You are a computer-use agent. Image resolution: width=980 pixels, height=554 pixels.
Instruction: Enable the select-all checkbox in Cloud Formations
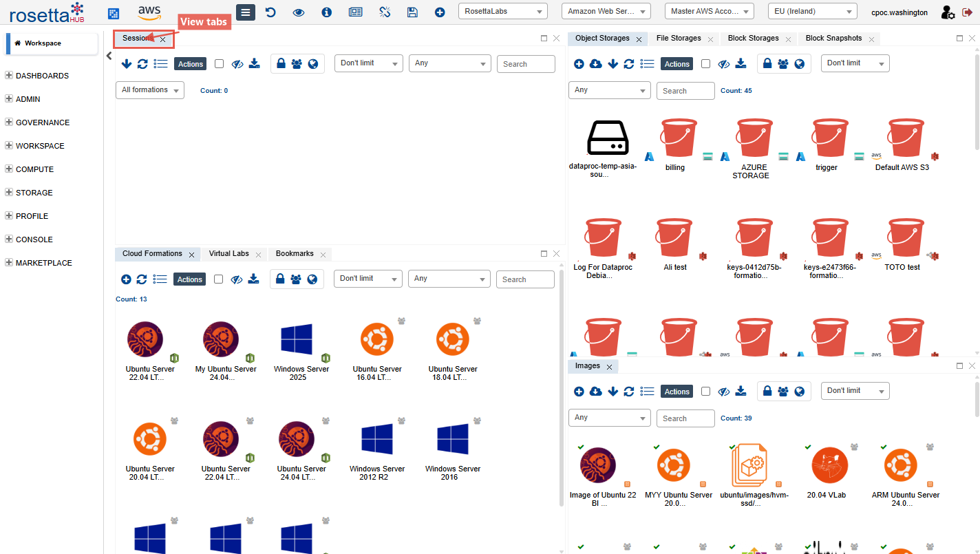(x=218, y=279)
